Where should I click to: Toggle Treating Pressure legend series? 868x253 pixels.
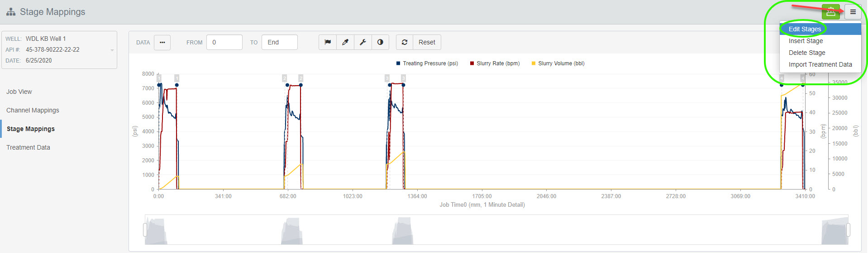tap(427, 63)
